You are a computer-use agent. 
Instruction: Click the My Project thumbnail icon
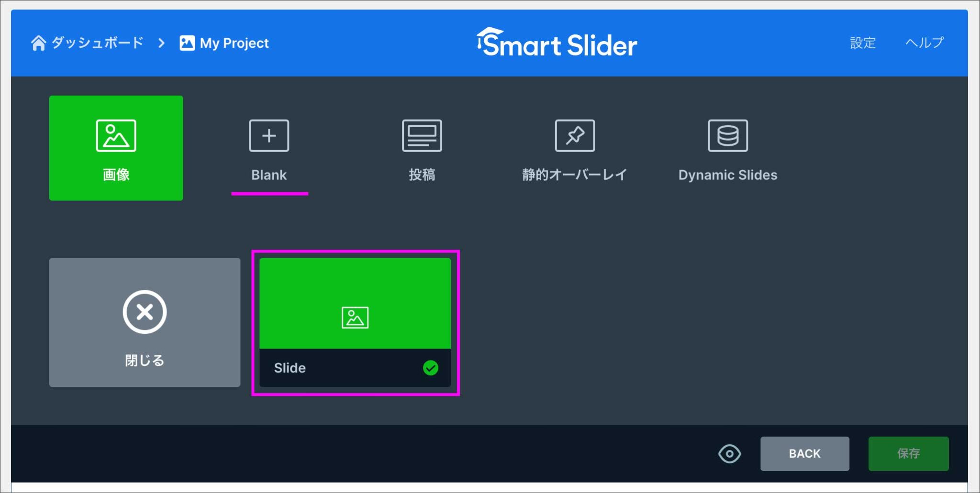[186, 43]
